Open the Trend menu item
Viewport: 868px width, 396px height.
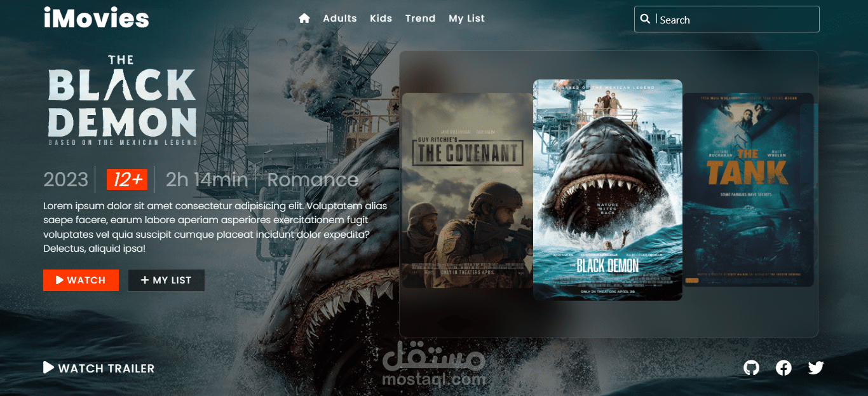421,18
